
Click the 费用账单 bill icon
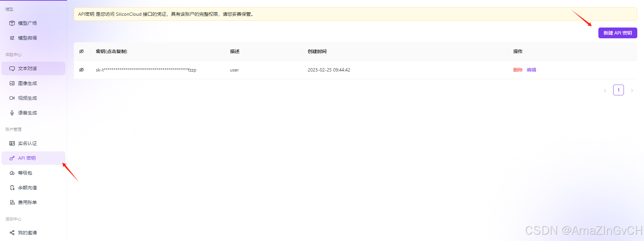click(12, 202)
